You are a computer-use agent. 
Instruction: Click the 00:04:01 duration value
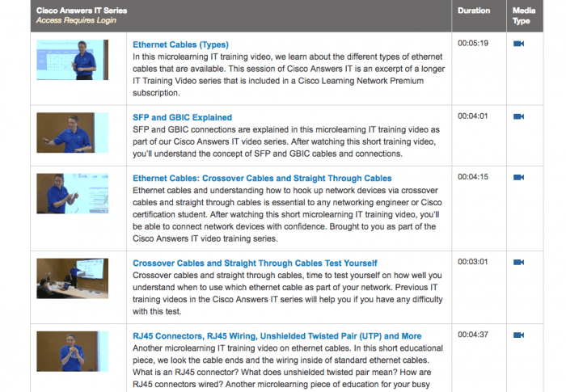[x=473, y=116]
